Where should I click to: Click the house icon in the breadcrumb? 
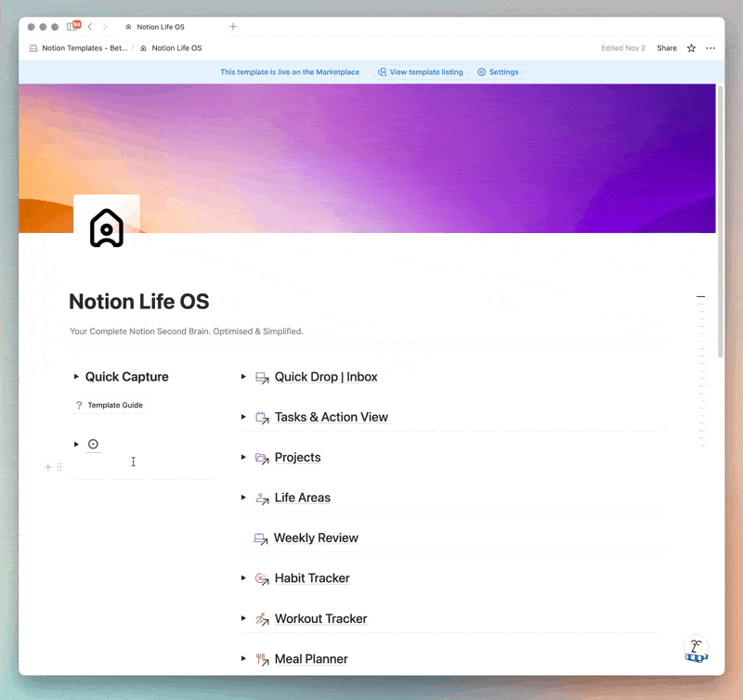click(143, 48)
